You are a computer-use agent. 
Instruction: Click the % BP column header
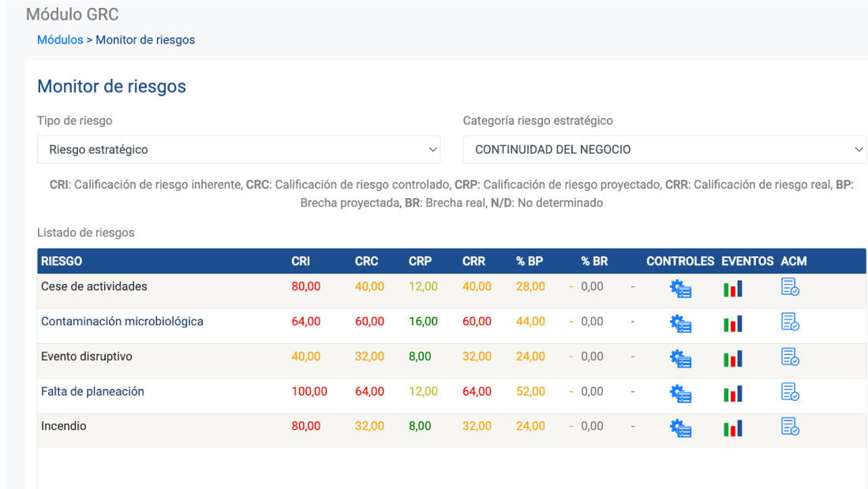point(529,261)
